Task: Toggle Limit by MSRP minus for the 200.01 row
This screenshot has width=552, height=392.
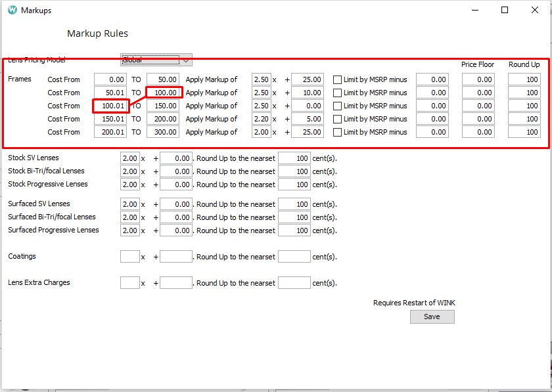Action: pyautogui.click(x=338, y=132)
